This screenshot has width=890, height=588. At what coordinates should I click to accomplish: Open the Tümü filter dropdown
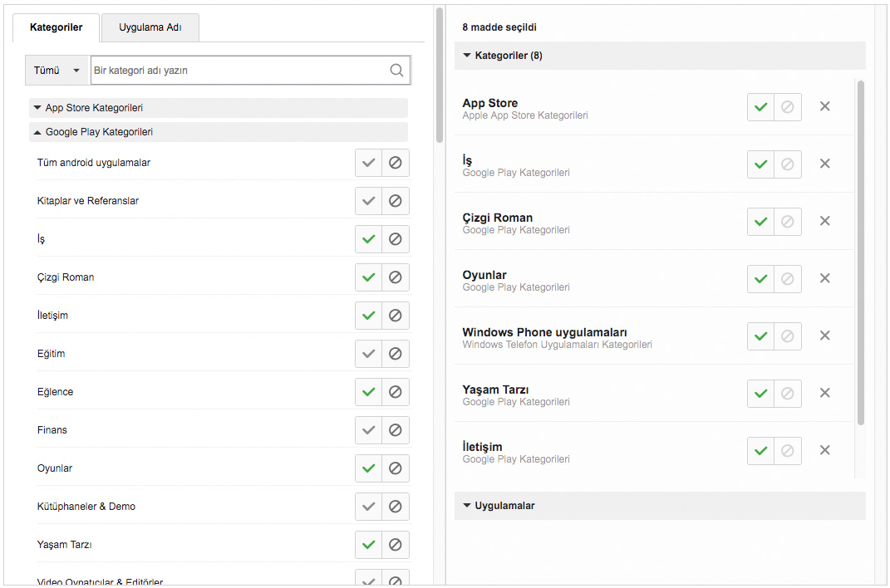click(57, 71)
